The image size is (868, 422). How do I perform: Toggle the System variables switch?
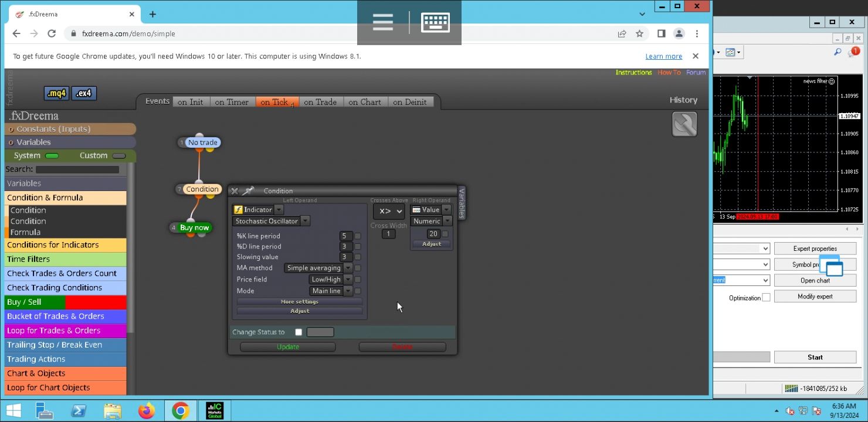[x=52, y=156]
